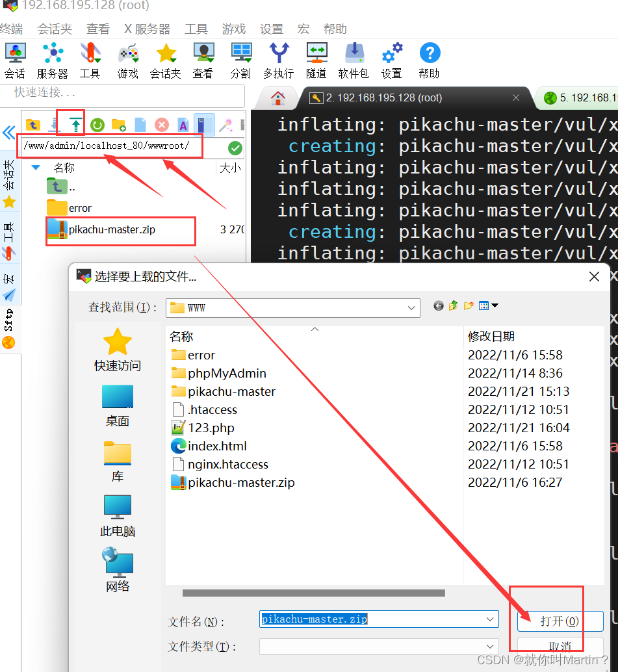Collapse the left sidebar with double chevron
The height and width of the screenshot is (672, 618).
coord(8,133)
